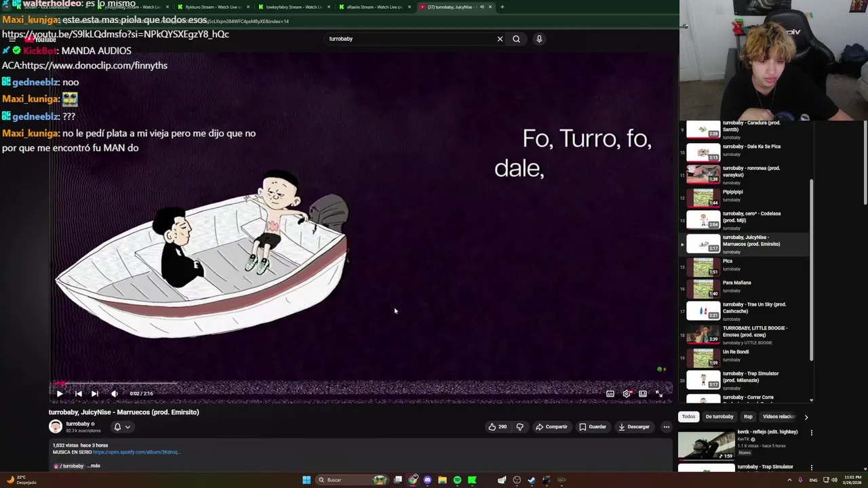Dislike the Marruecos video
The height and width of the screenshot is (488, 868).
point(520,426)
